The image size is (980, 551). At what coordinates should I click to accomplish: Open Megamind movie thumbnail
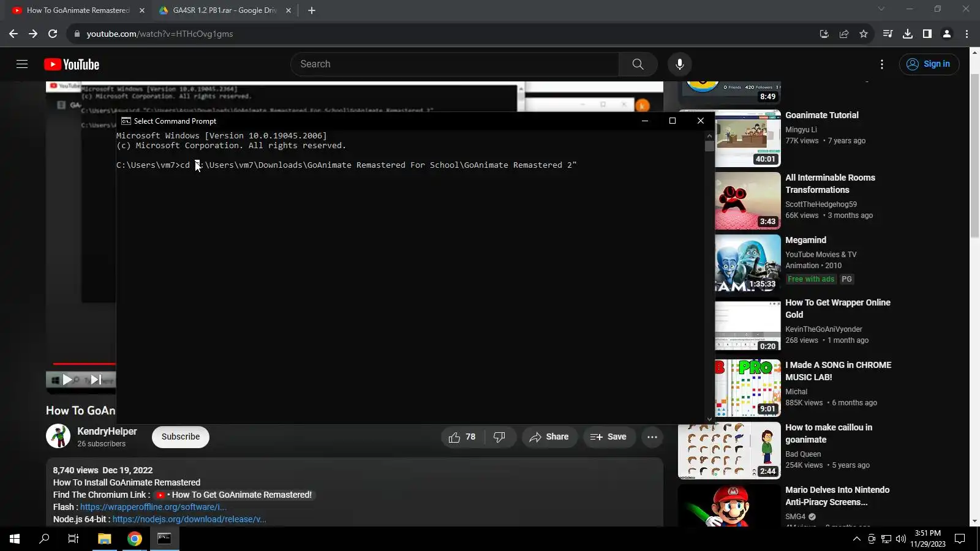click(x=748, y=263)
